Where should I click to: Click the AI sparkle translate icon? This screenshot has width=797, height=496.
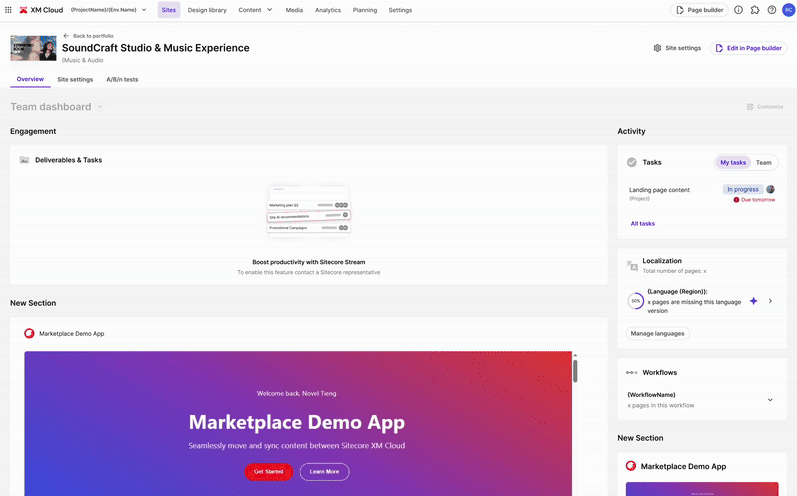(x=753, y=301)
